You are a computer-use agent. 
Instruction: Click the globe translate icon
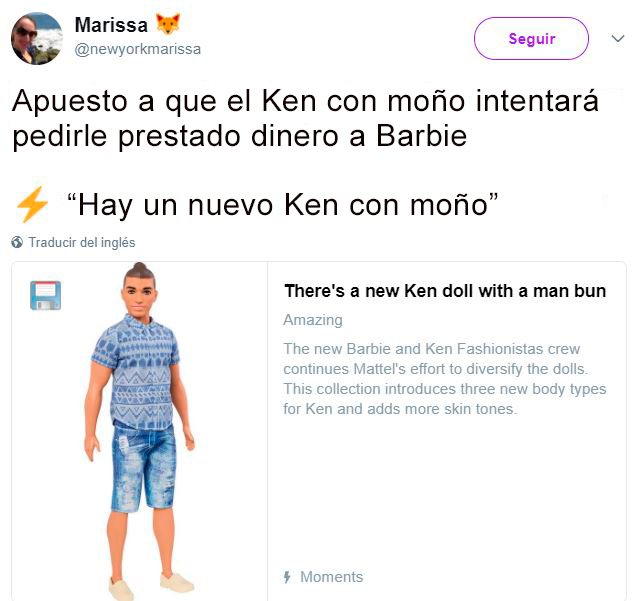[x=17, y=243]
